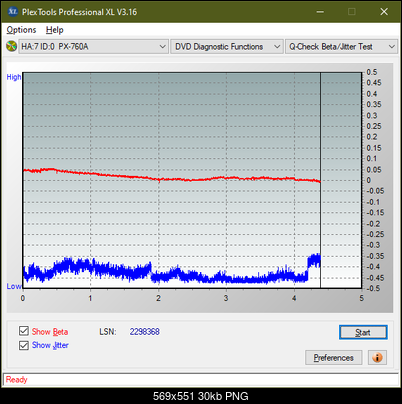Toggle the Show Jitter checkbox
This screenshot has height=404, width=402.
[x=24, y=345]
